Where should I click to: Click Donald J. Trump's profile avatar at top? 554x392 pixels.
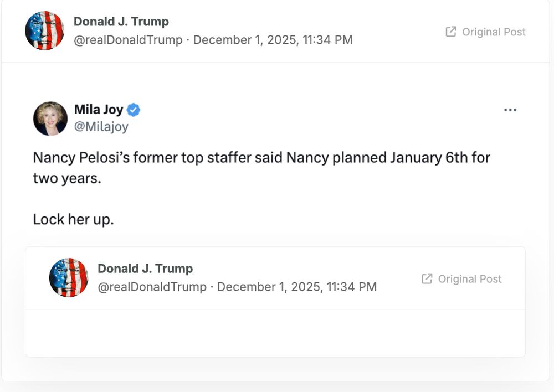click(44, 30)
